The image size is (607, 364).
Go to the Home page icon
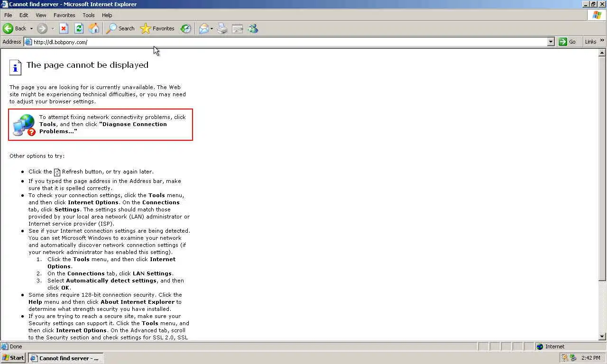tap(94, 28)
